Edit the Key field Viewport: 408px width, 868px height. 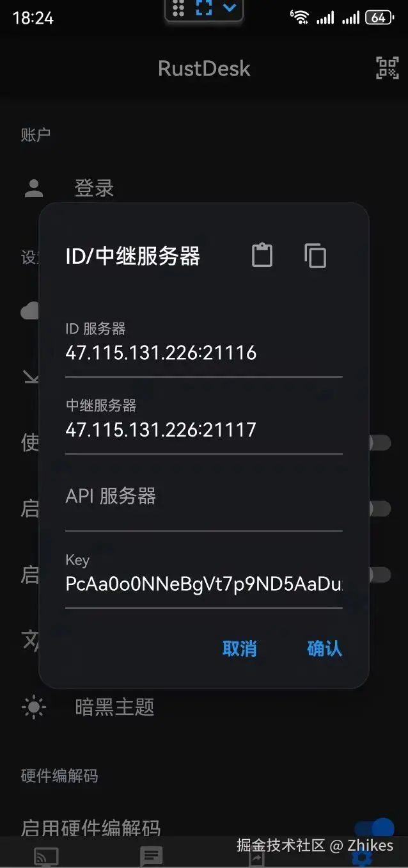coord(204,583)
